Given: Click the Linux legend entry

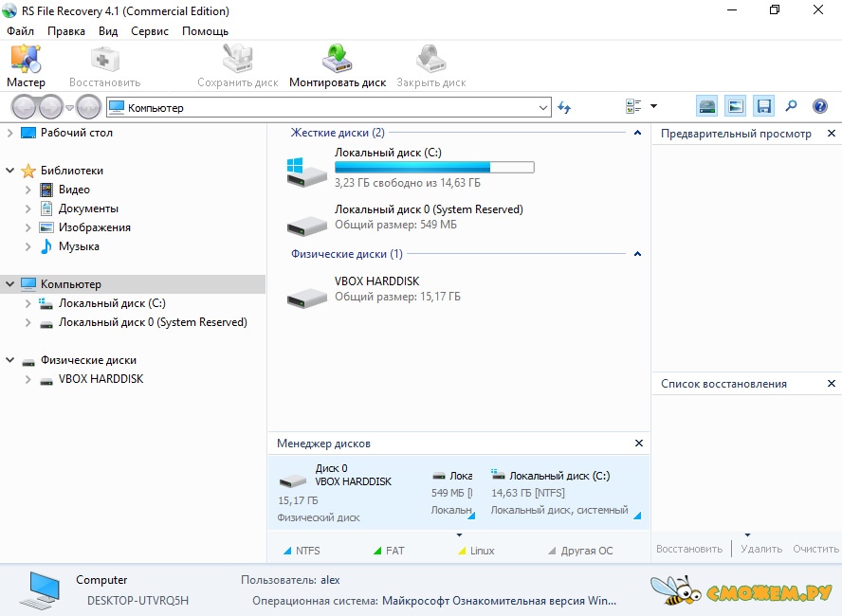Looking at the screenshot, I should [476, 551].
